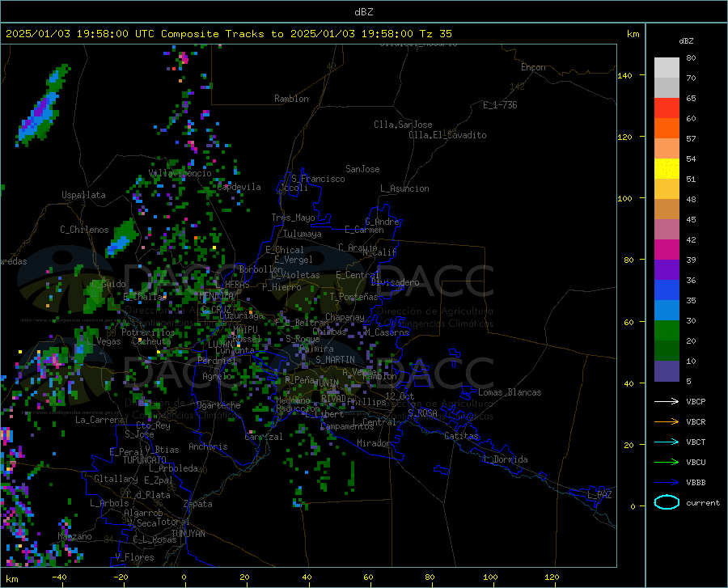
Task: Click the Potrerillos map label
Action: pos(148,332)
